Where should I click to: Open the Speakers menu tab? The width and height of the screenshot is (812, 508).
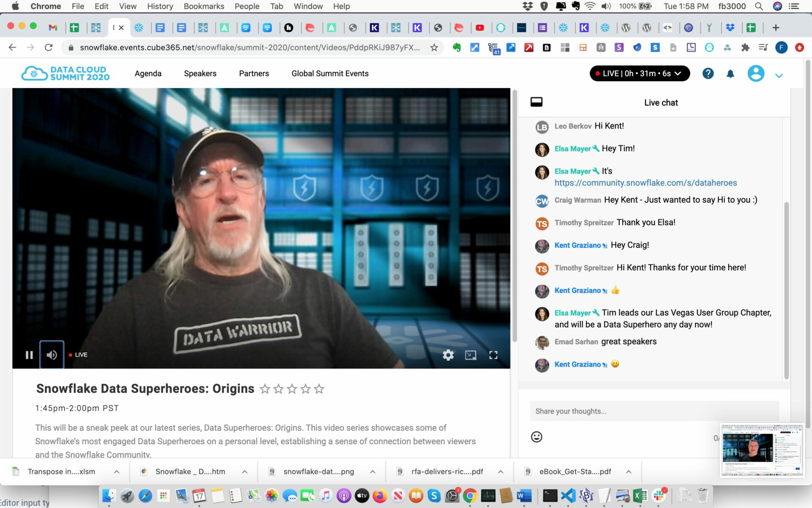(200, 73)
